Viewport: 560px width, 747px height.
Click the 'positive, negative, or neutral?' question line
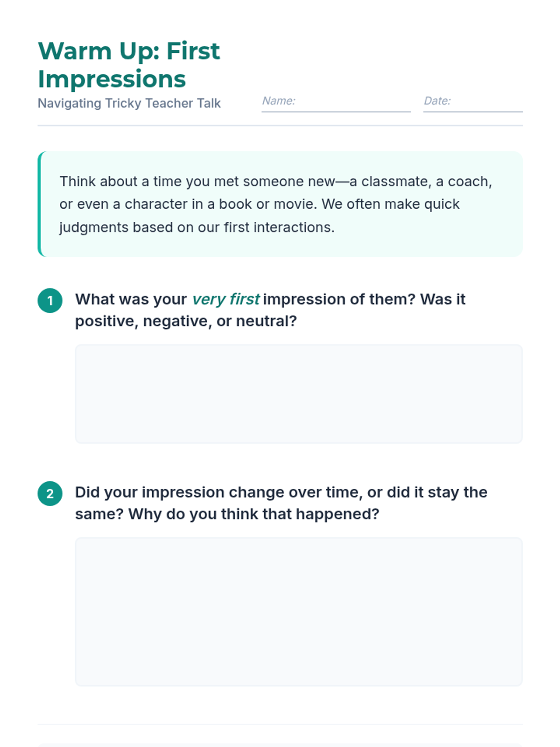[x=186, y=321]
